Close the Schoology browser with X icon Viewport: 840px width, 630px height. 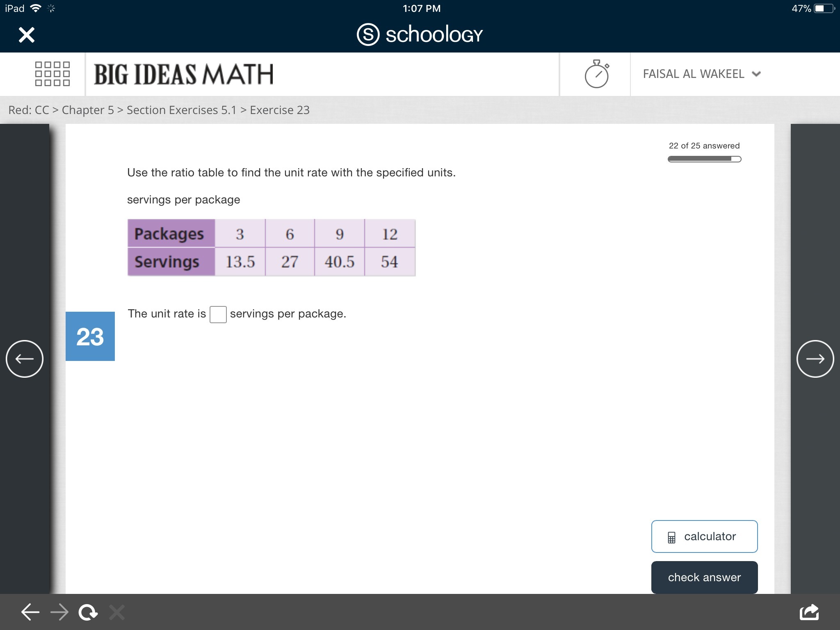click(x=27, y=35)
